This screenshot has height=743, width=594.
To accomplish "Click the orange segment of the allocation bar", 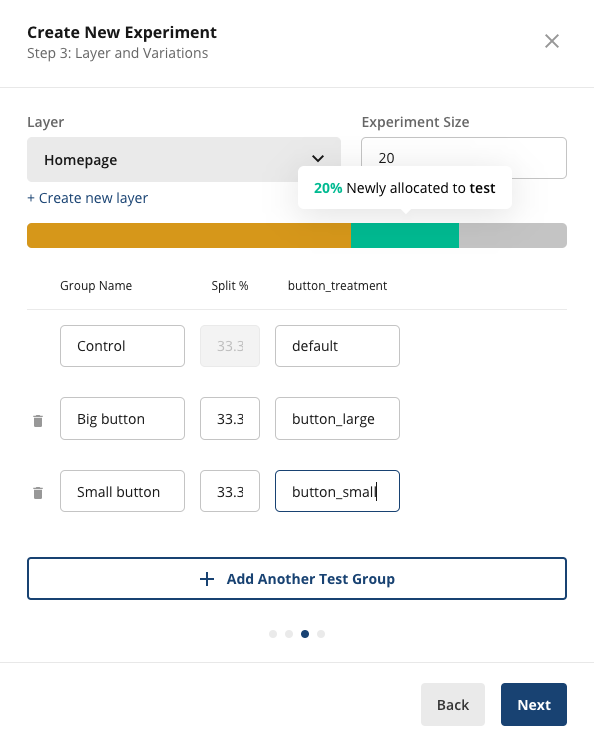I will coord(189,236).
